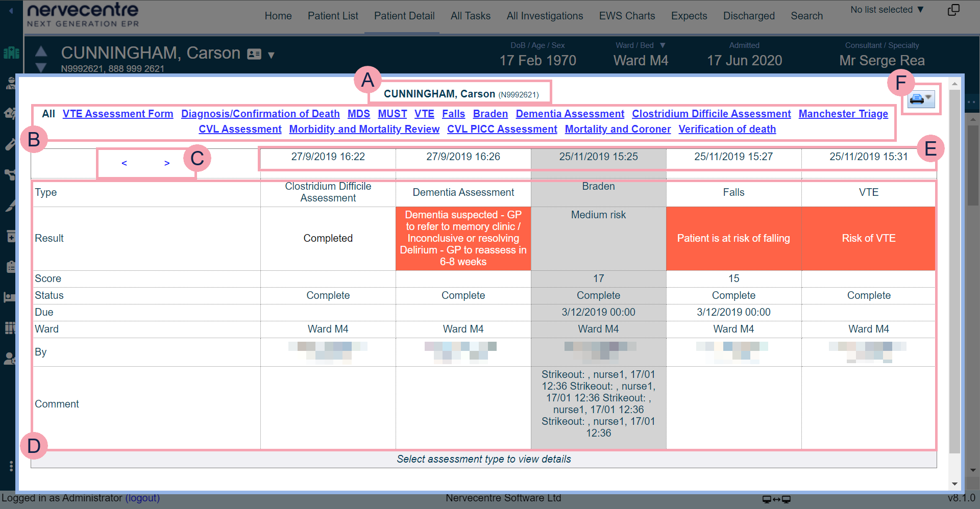This screenshot has height=509, width=980.
Task: Open the patient ID card icon
Action: click(254, 54)
